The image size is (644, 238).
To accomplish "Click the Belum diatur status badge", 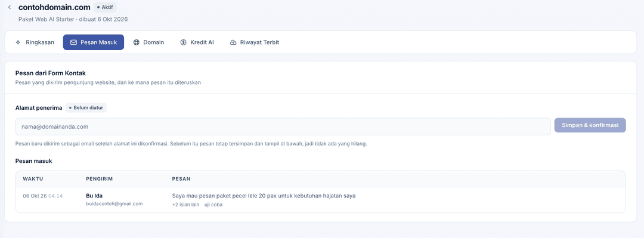I will click(x=86, y=108).
